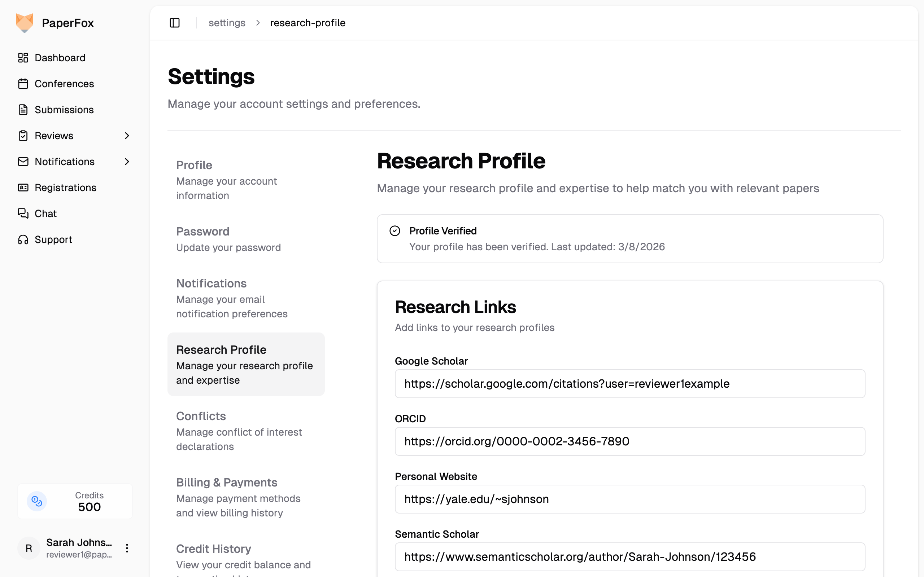Expand the Notifications sidebar chevron

(x=127, y=162)
